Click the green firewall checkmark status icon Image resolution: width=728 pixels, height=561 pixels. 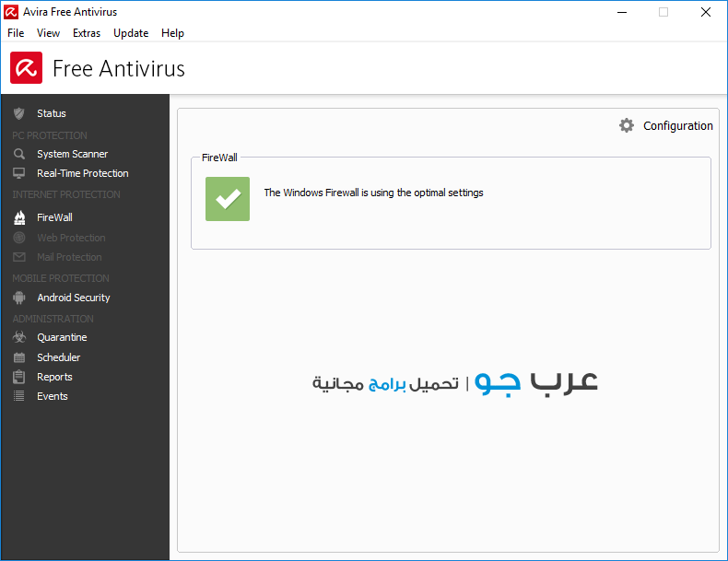coord(228,199)
